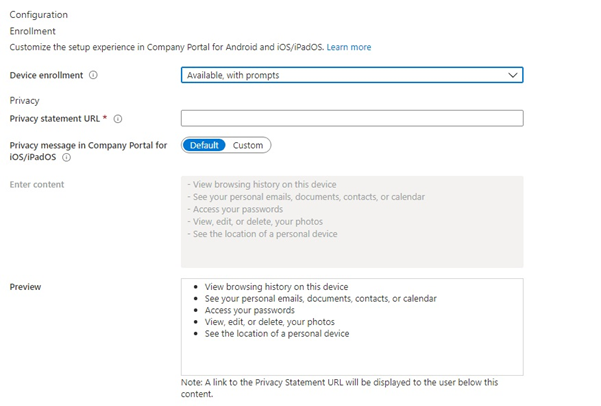
Task: Click the Preview label
Action: tap(25, 287)
